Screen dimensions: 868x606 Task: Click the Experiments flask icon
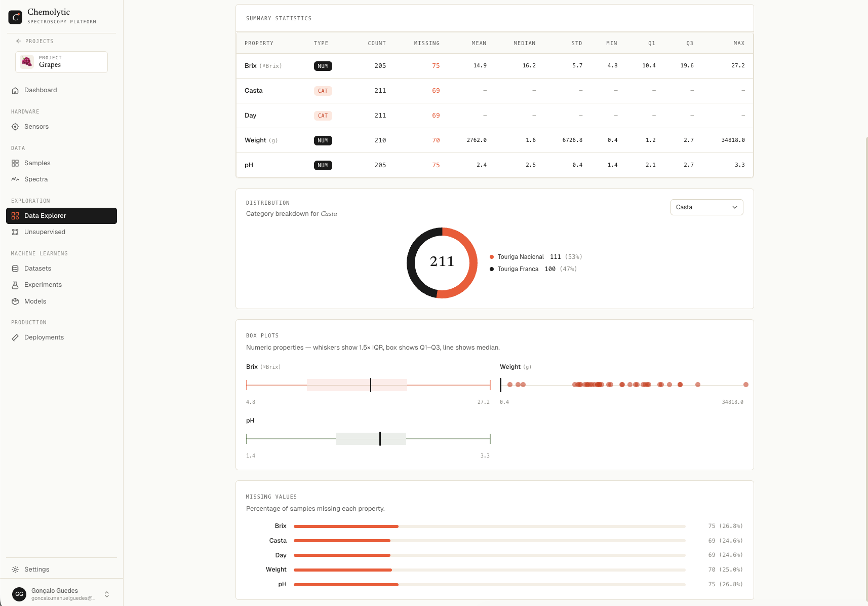(x=15, y=285)
